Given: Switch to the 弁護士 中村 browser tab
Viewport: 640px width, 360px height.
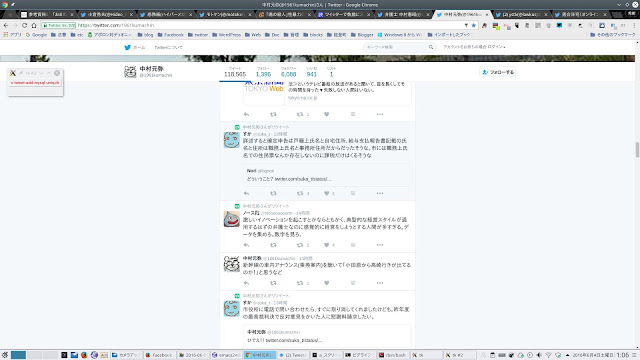Looking at the screenshot, I should (x=403, y=14).
